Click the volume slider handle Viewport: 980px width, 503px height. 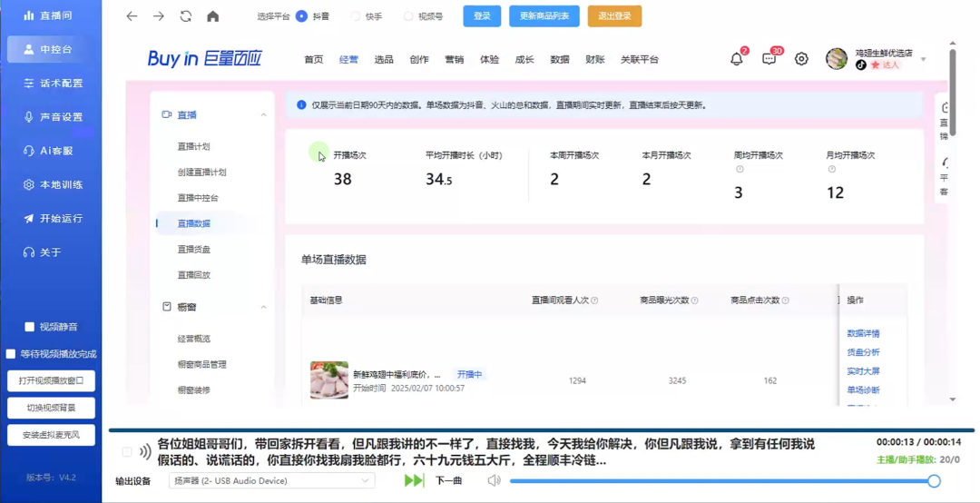tap(934, 480)
